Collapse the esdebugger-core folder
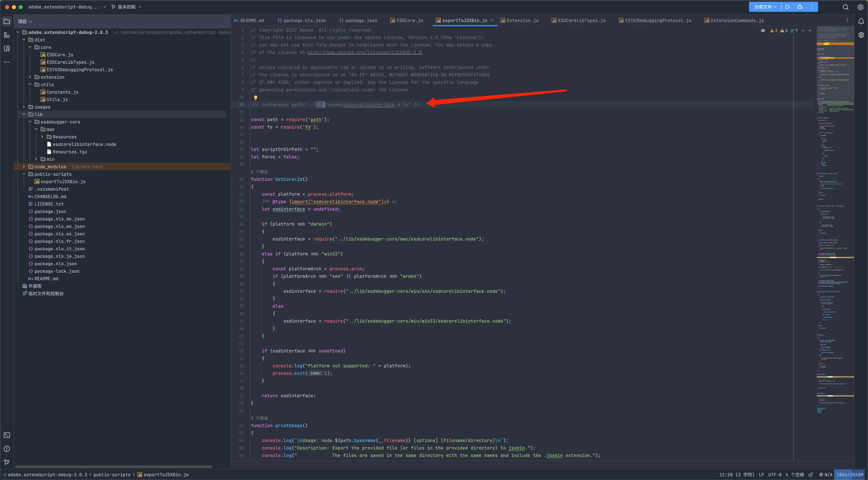Image resolution: width=868 pixels, height=480 pixels. coord(30,122)
